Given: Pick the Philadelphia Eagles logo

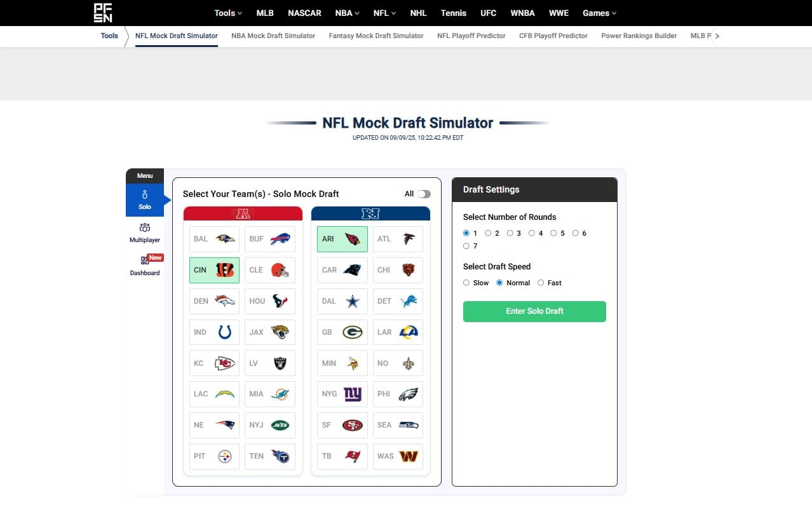Looking at the screenshot, I should point(409,394).
